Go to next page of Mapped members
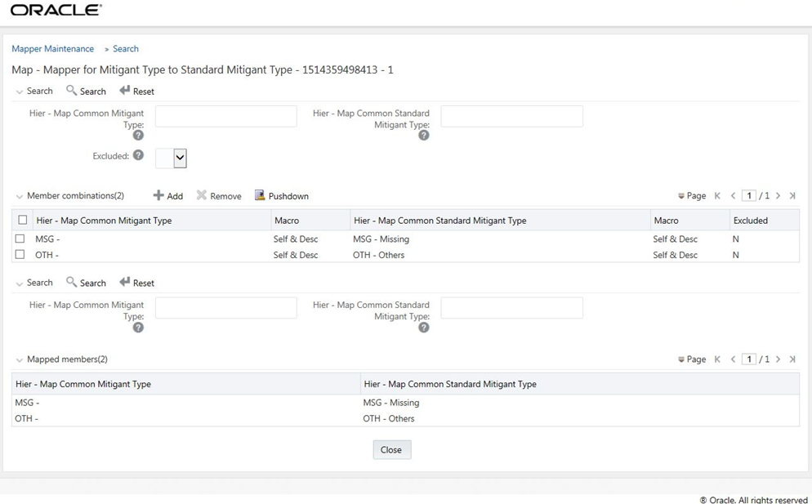This screenshot has height=504, width=812. 778,359
